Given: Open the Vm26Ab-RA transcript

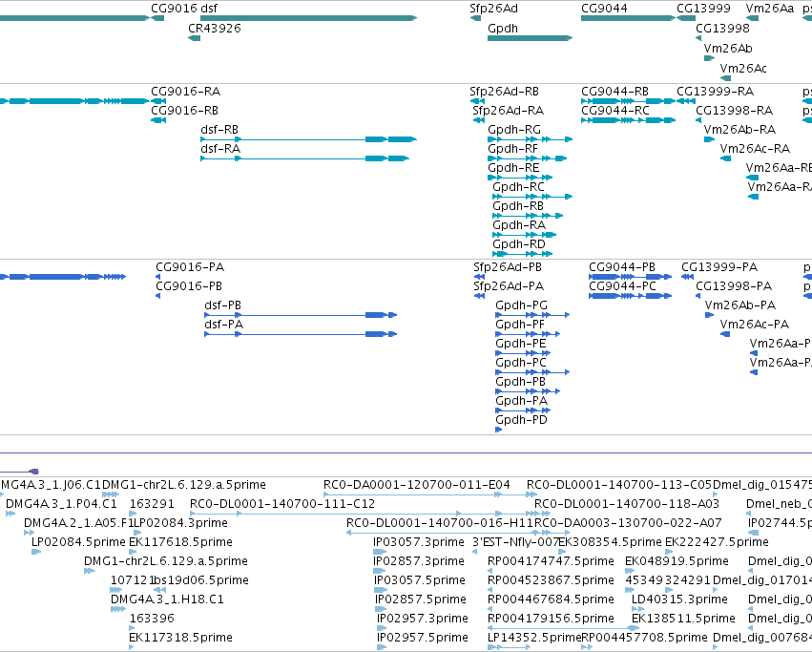Looking at the screenshot, I should click(710, 139).
